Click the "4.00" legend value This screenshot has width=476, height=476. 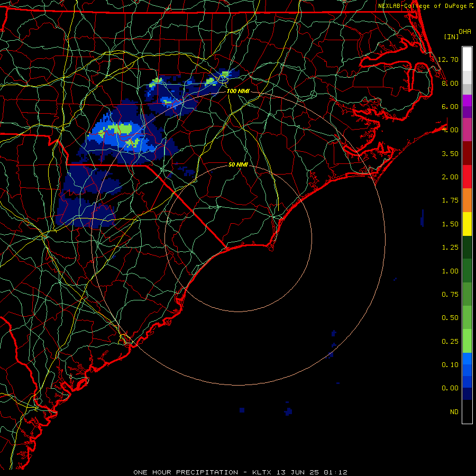(x=450, y=130)
